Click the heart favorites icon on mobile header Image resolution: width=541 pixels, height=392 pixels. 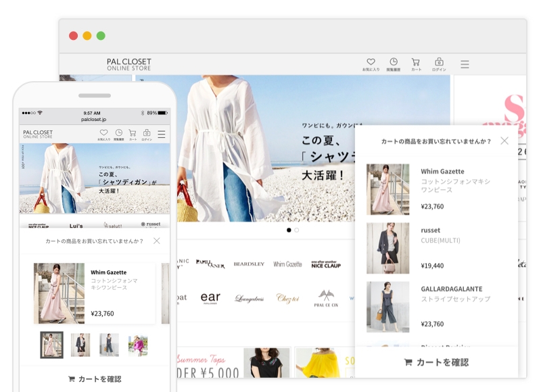[103, 132]
